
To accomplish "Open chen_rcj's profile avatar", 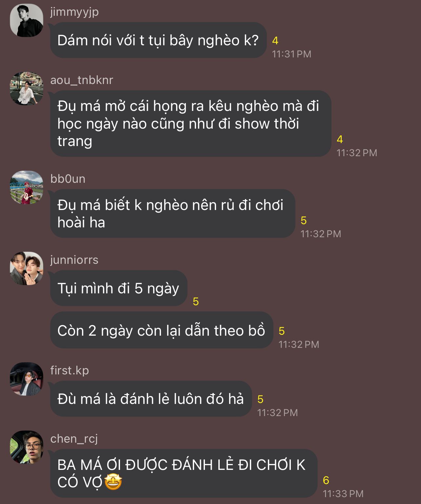I will (27, 447).
